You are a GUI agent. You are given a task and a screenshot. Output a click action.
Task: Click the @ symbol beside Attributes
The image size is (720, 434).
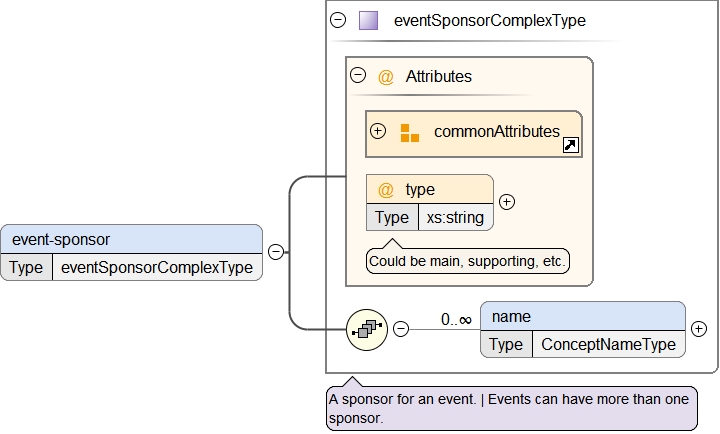point(386,76)
